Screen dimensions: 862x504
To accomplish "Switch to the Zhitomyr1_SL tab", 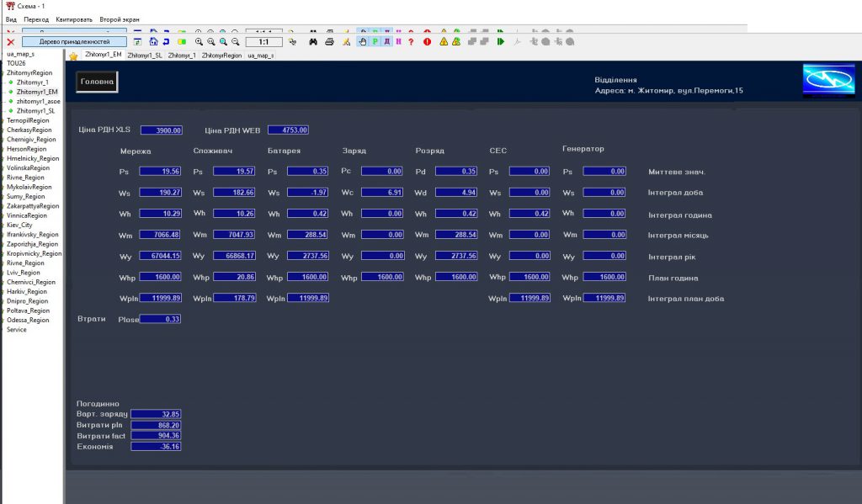I will tap(144, 55).
